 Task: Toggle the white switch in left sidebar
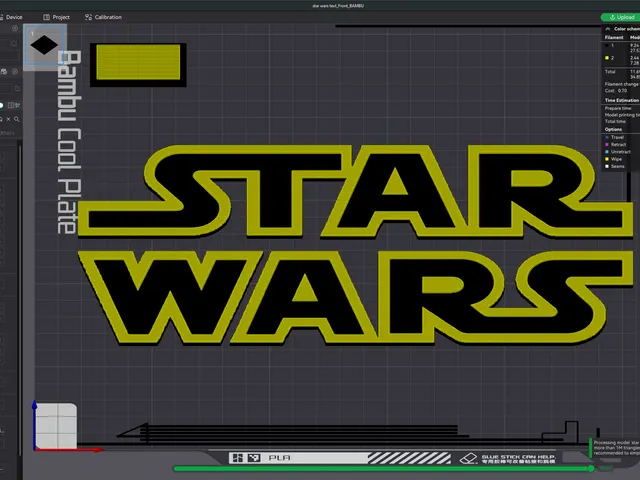2,105
